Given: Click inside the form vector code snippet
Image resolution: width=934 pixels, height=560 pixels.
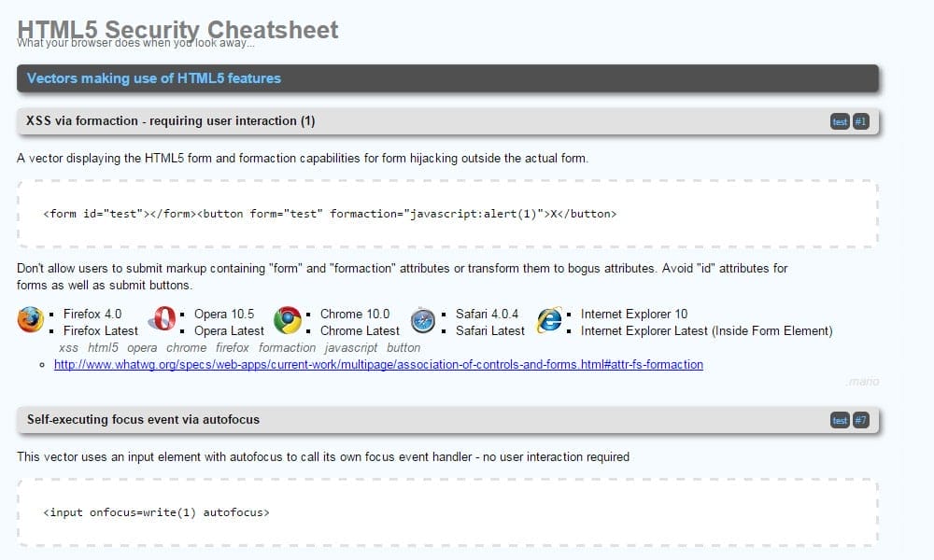Looking at the screenshot, I should coord(331,214).
